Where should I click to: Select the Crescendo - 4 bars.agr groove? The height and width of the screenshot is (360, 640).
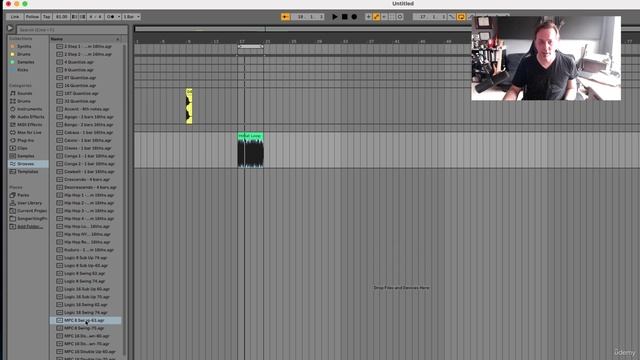(x=87, y=180)
